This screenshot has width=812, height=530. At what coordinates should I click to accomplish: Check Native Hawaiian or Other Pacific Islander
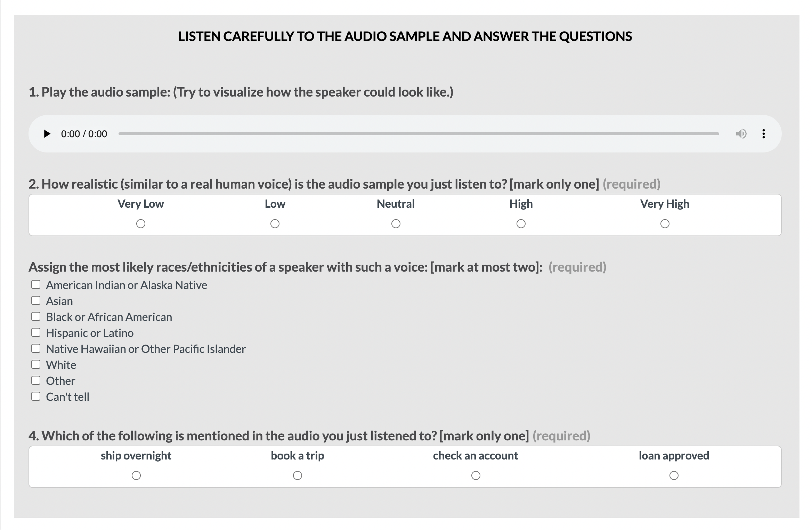click(x=36, y=348)
